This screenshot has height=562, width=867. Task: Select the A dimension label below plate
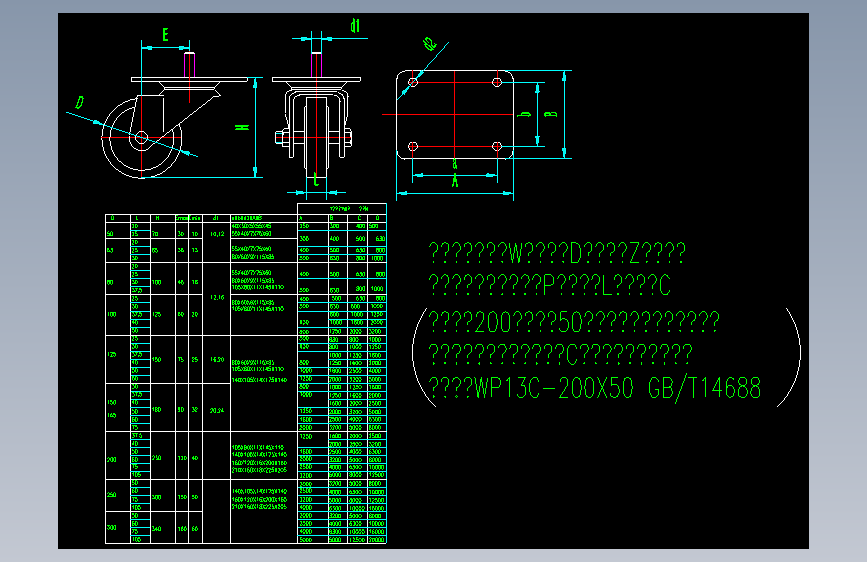pos(455,181)
